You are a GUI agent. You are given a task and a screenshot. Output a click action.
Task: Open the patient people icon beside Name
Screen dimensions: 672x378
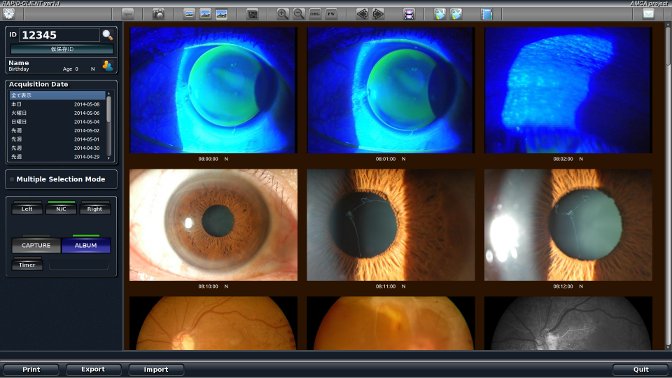[108, 66]
